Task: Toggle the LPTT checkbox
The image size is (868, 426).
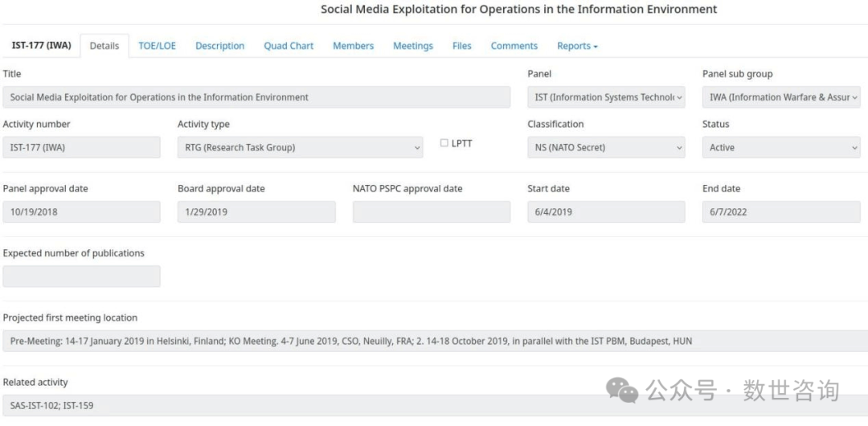Action: 444,143
